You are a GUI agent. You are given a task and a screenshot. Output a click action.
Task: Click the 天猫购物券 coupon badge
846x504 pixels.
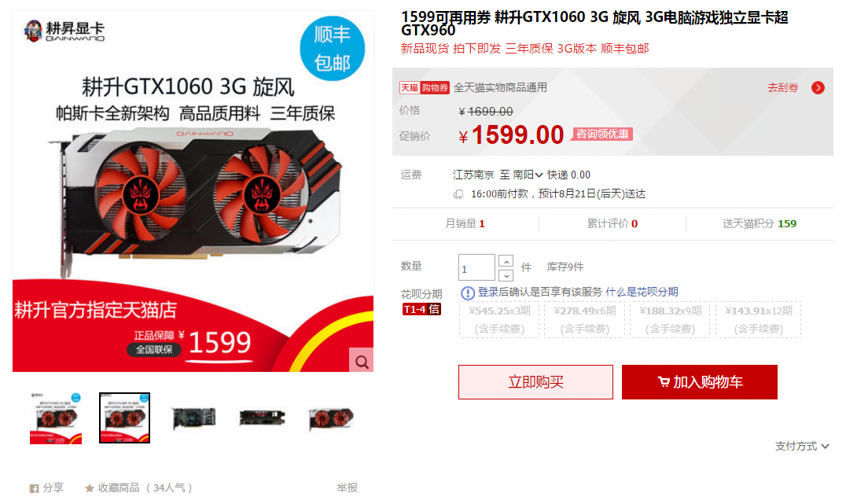click(424, 88)
